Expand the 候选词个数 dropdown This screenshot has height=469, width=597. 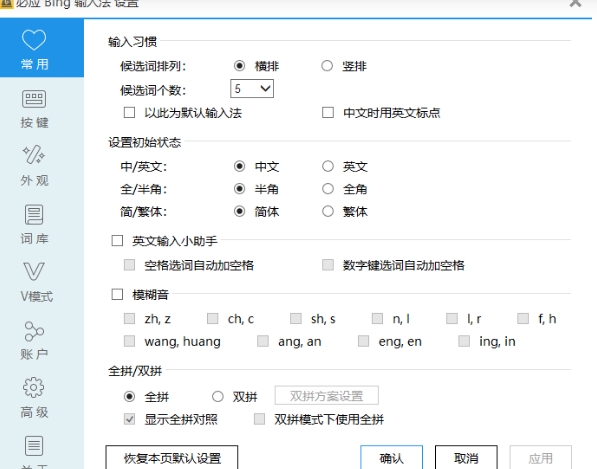252,89
